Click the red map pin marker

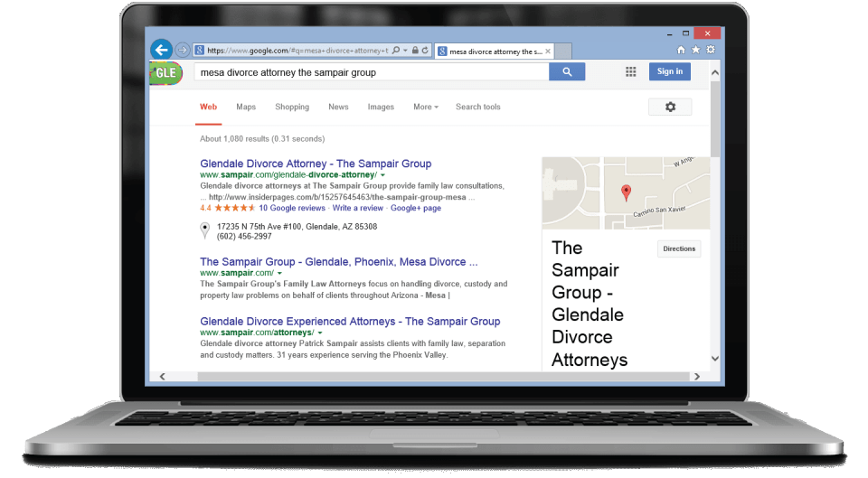click(x=625, y=192)
